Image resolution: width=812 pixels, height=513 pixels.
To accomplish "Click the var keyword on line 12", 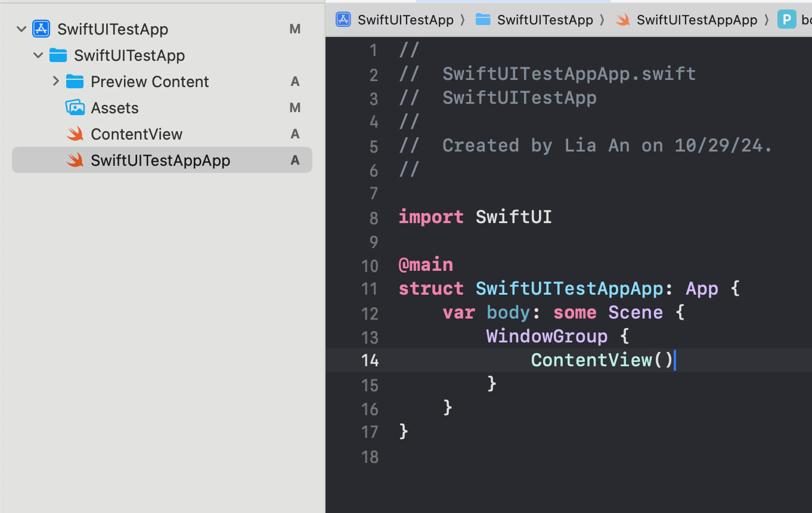I will [458, 312].
